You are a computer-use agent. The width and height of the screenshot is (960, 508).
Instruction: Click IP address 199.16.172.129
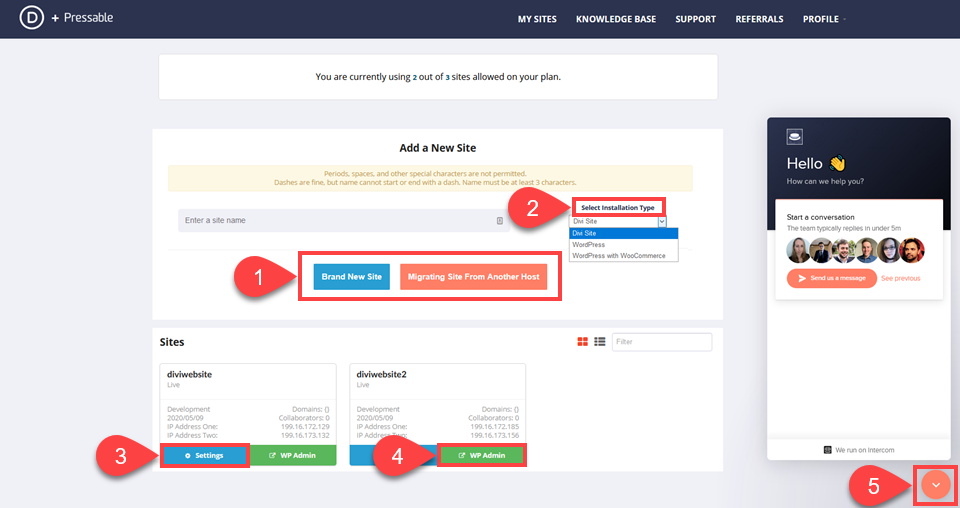[x=305, y=427]
